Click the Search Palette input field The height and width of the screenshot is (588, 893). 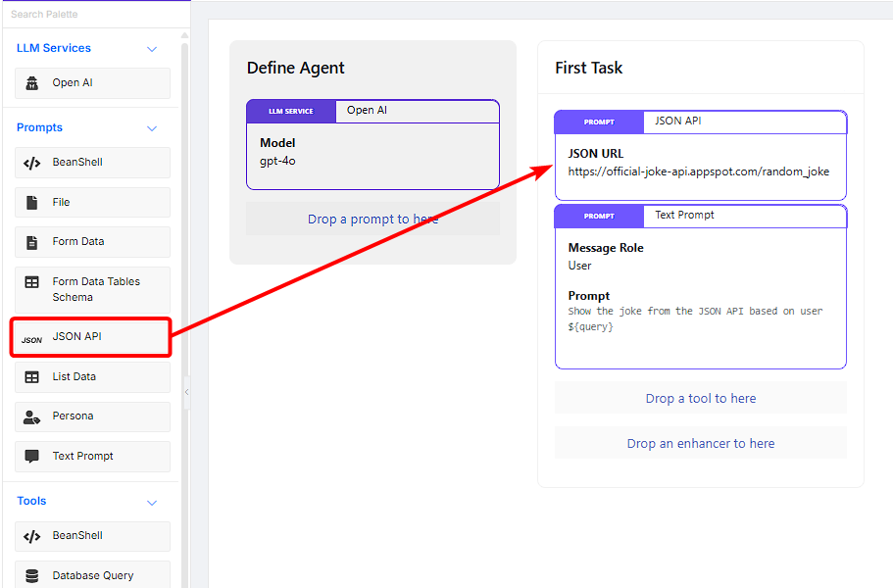(93, 15)
